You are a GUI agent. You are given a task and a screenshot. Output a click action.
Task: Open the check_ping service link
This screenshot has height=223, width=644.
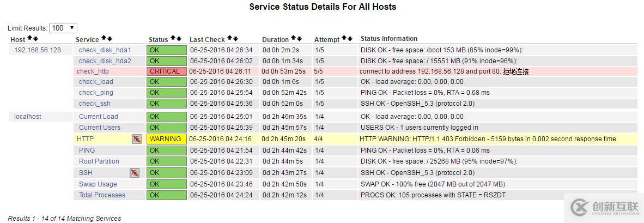coord(96,93)
